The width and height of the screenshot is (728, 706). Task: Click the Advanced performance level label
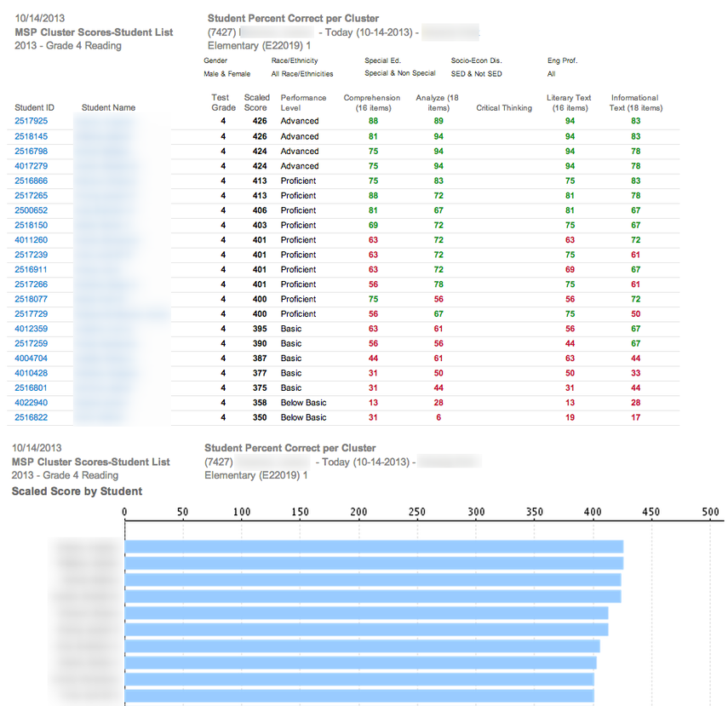pos(300,122)
